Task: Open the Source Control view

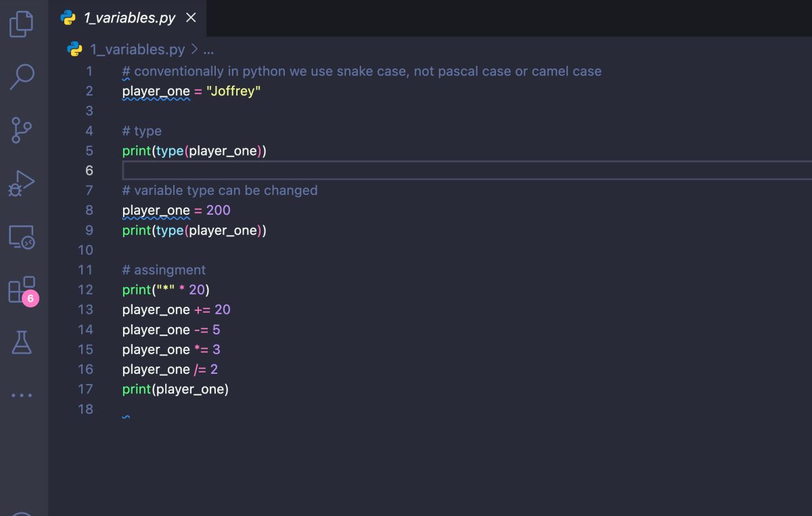Action: pos(22,129)
